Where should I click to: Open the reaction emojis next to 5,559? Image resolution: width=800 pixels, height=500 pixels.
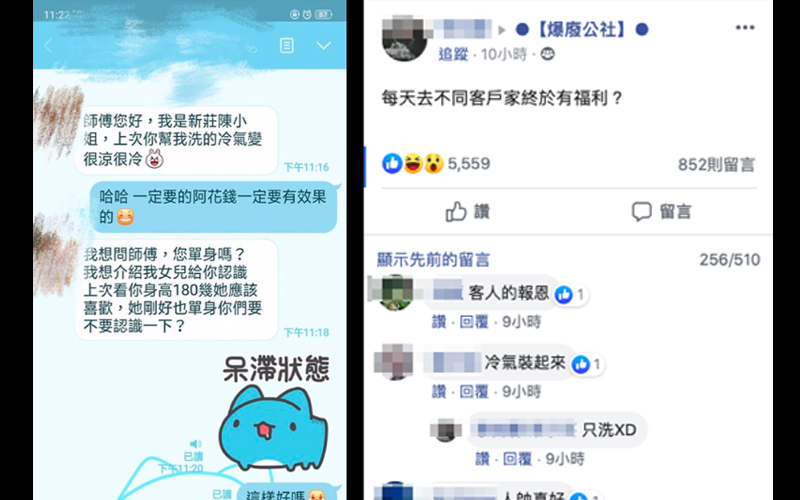413,164
